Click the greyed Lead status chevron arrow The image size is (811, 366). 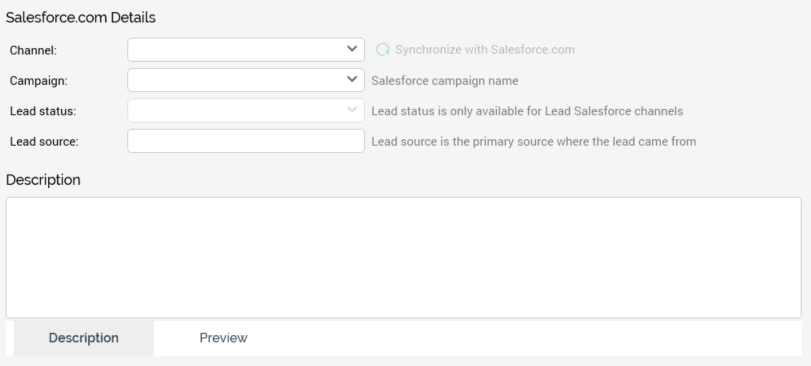point(352,110)
